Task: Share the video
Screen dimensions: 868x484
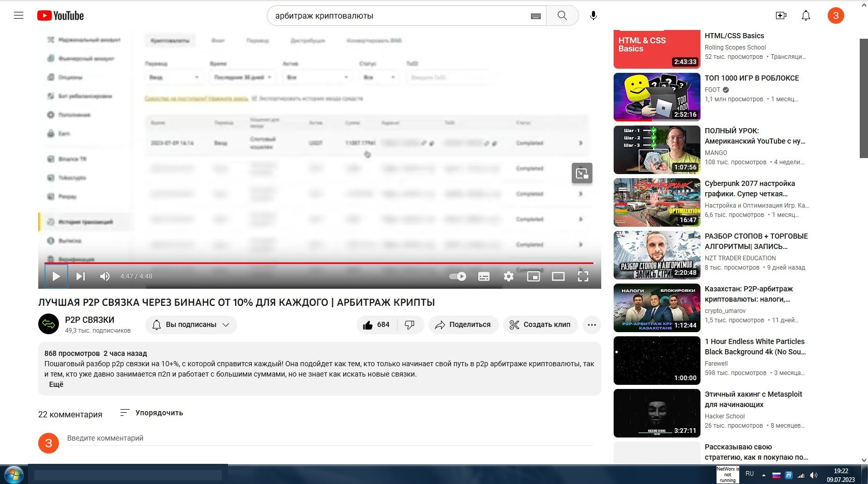Action: tap(463, 325)
